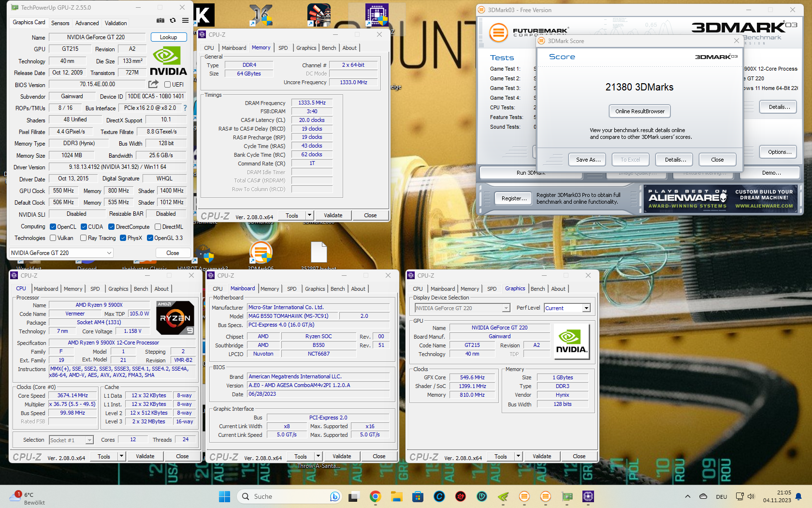Open Task View on the taskbar
Screen dimensions: 812x508
click(354, 496)
